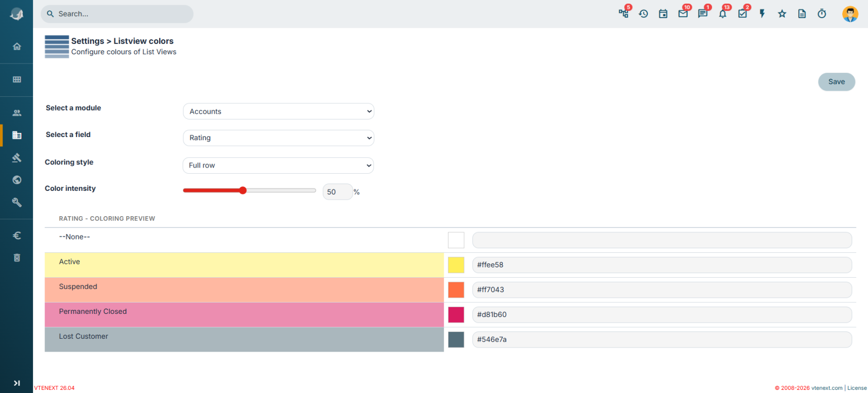
Task: Click the Color intensity slider handle
Action: coord(243,190)
